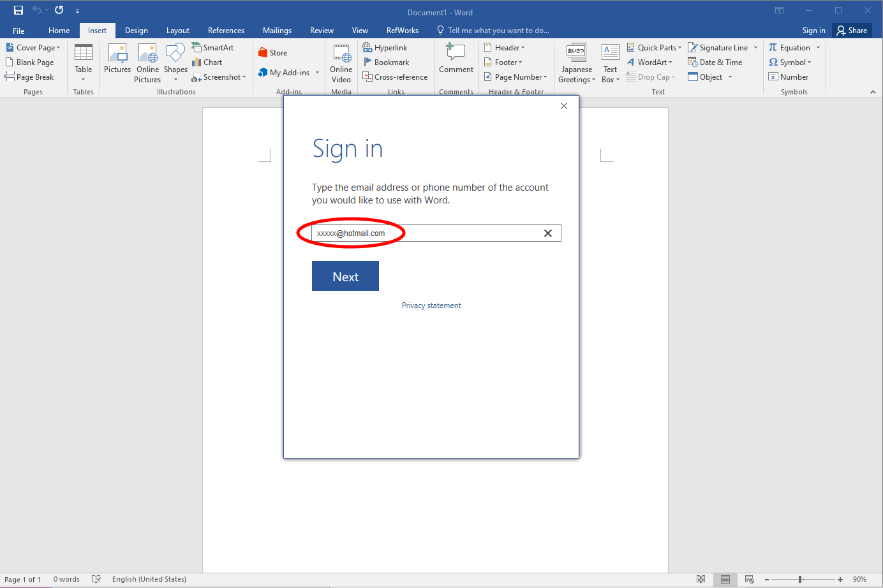Click the Tell me search box
This screenshot has width=883, height=588.
click(x=493, y=31)
